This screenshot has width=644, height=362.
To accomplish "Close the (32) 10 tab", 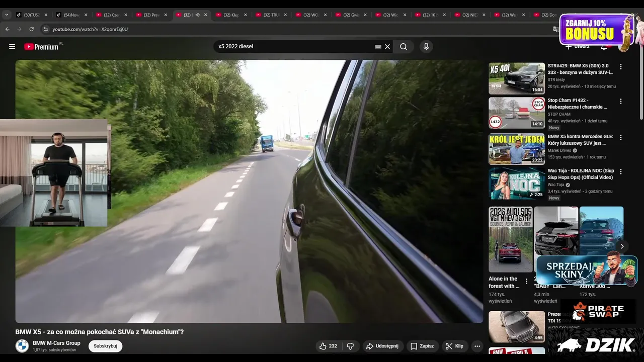I will pyautogui.click(x=445, y=15).
